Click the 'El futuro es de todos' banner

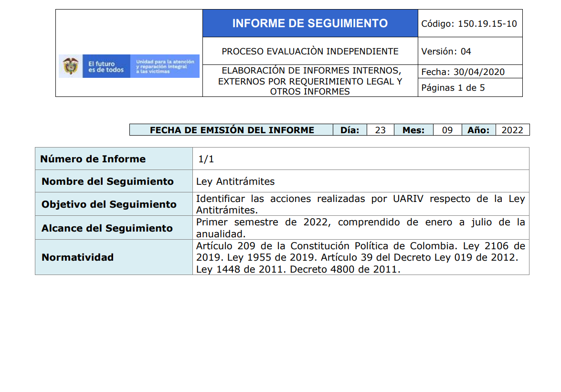tap(106, 66)
